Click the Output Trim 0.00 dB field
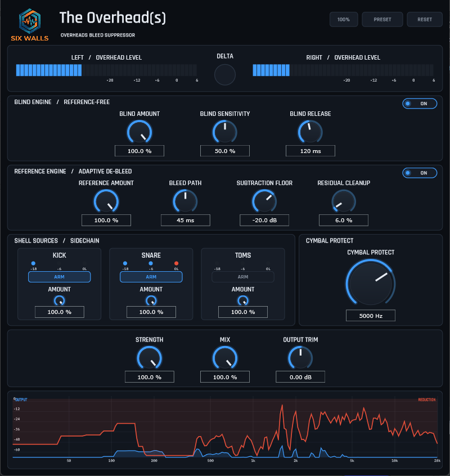Screen dimensions: 450x476 [x=300, y=377]
